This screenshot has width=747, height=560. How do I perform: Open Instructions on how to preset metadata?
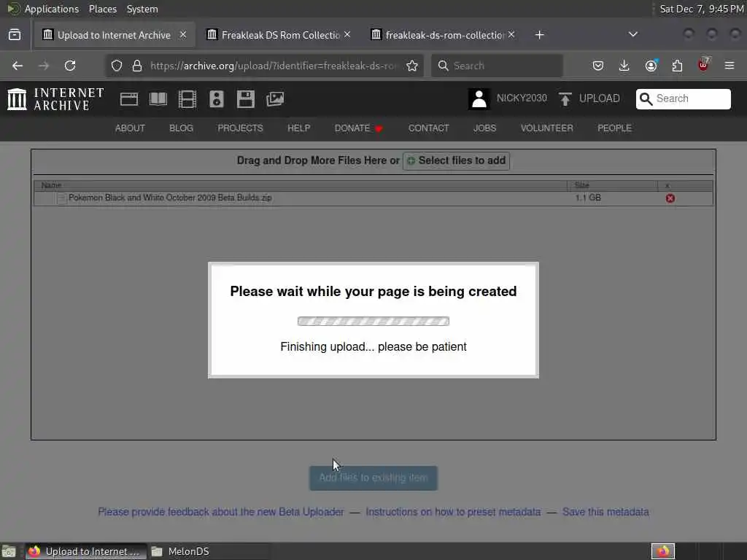coord(453,512)
